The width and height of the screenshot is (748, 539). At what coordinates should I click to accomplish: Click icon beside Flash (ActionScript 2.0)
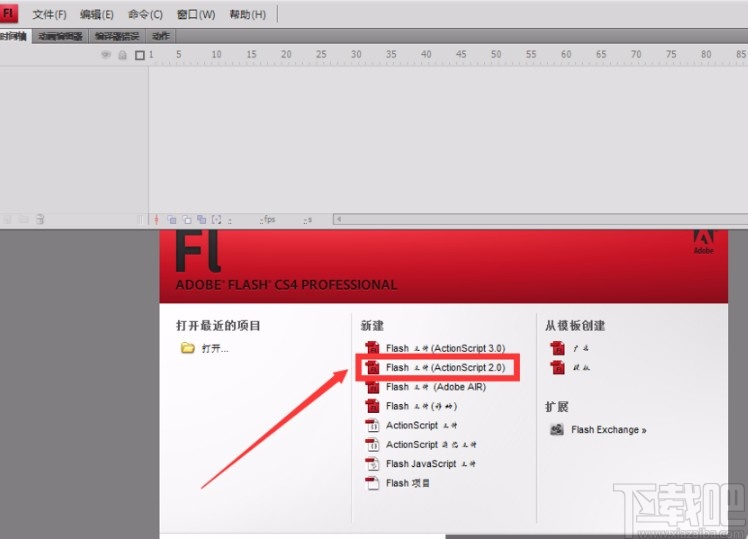372,367
